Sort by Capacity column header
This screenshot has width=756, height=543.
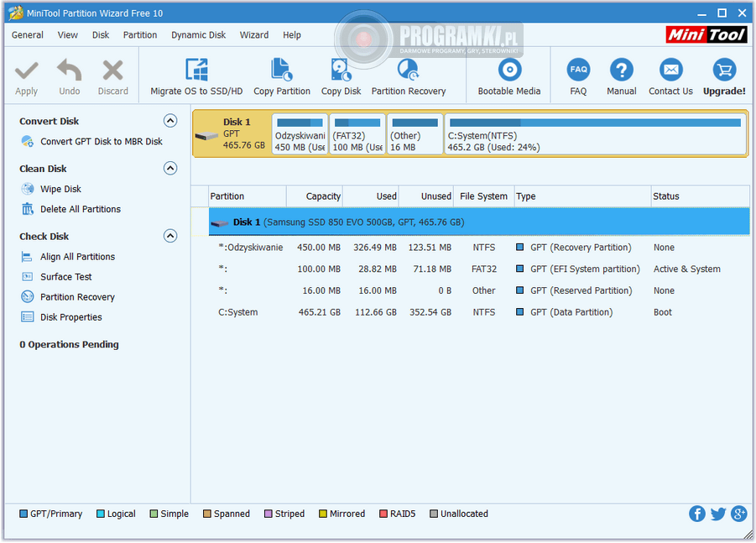coord(315,196)
